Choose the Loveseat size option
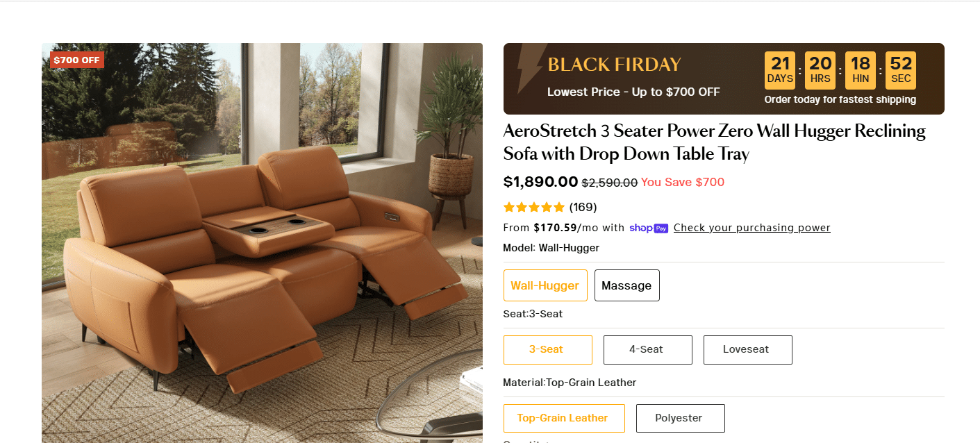The width and height of the screenshot is (980, 443). (747, 349)
